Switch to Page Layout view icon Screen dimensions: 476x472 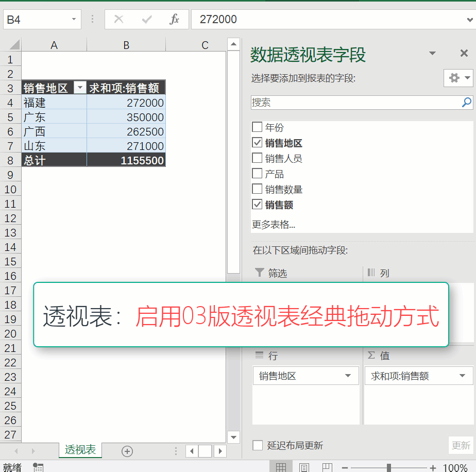[304, 467]
